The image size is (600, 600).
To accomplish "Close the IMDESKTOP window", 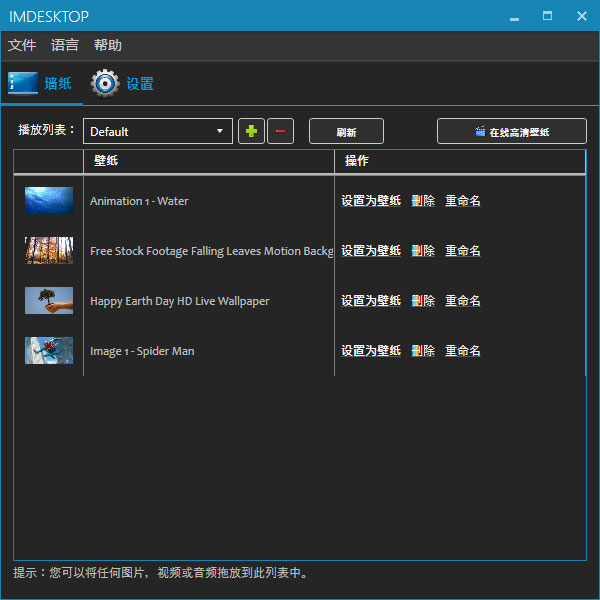I will [582, 16].
